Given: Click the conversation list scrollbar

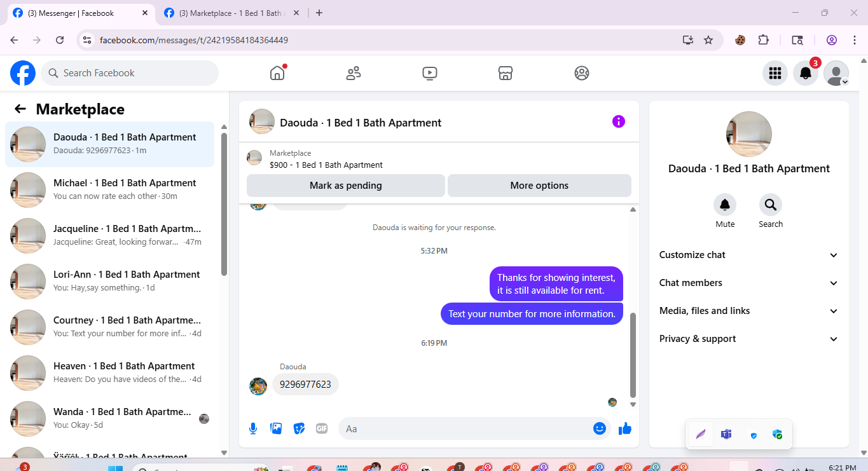Looking at the screenshot, I should pyautogui.click(x=224, y=204).
